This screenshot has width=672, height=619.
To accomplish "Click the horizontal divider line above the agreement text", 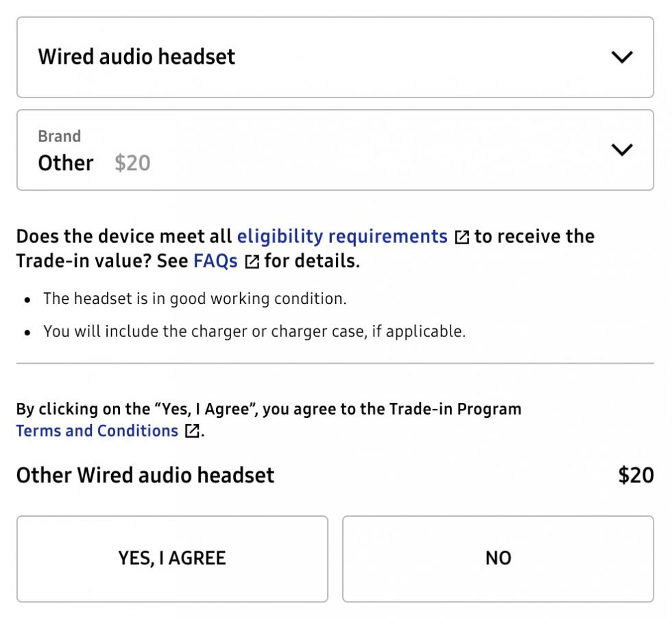I will (x=335, y=363).
